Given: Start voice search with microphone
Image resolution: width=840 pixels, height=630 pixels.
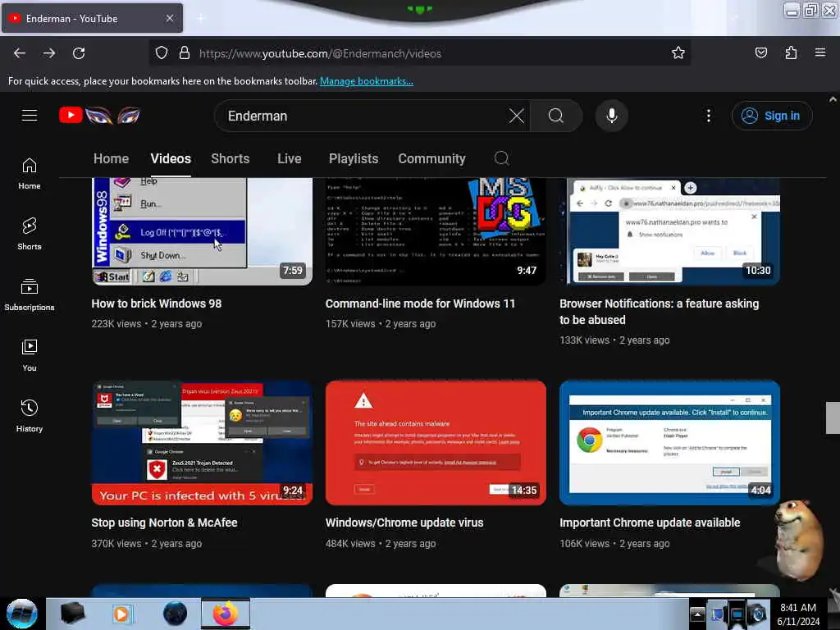Looking at the screenshot, I should click(612, 116).
